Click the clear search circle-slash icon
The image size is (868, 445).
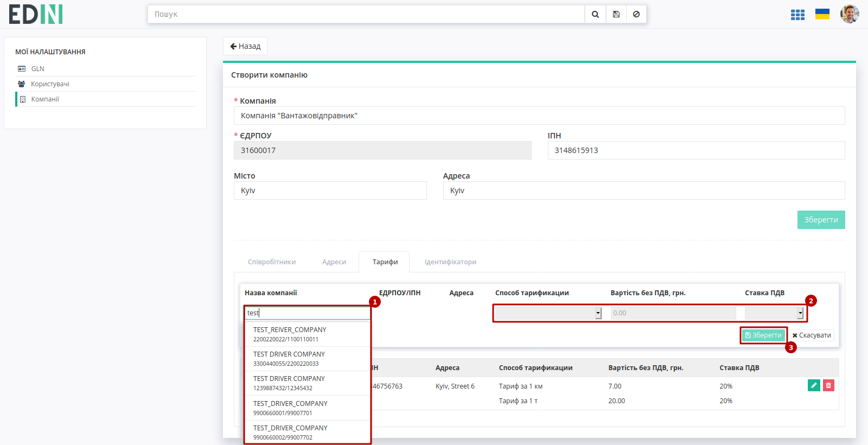tap(636, 14)
